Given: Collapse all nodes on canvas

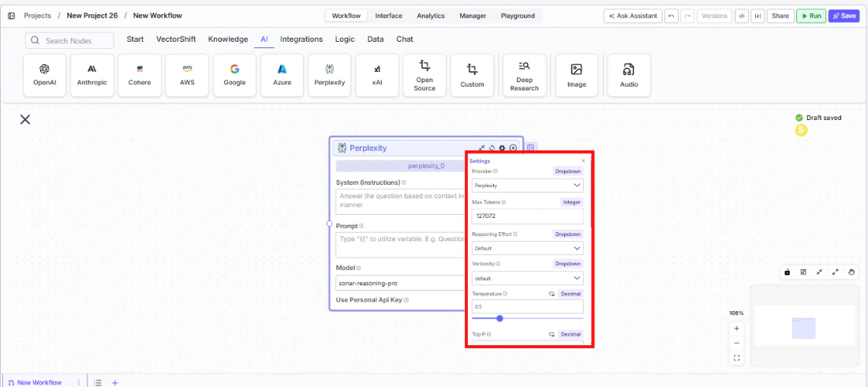Looking at the screenshot, I should click(x=819, y=272).
